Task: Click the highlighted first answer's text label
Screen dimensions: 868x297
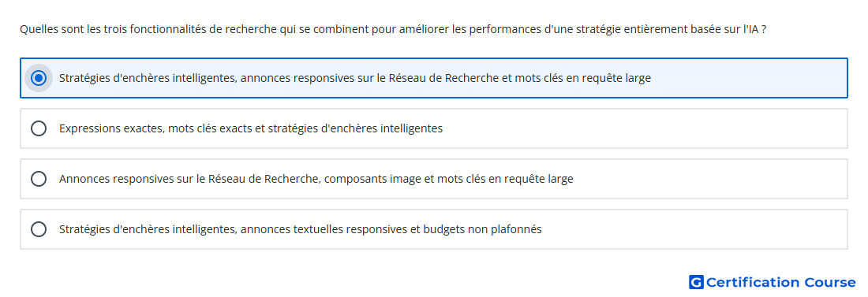Action: [x=355, y=79]
